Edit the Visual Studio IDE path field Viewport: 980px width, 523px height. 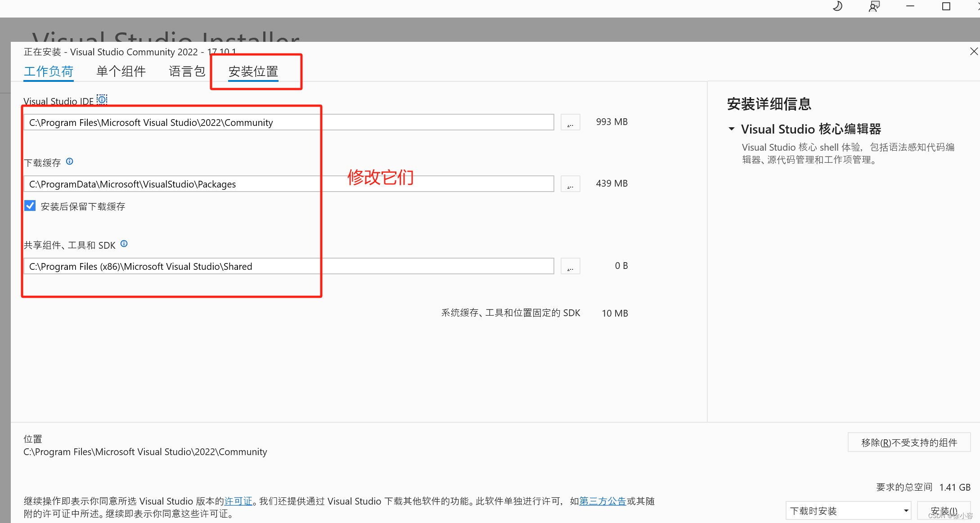[289, 122]
